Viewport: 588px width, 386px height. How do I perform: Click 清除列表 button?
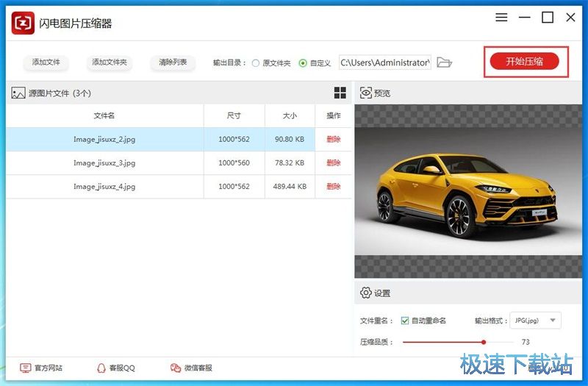(173, 62)
